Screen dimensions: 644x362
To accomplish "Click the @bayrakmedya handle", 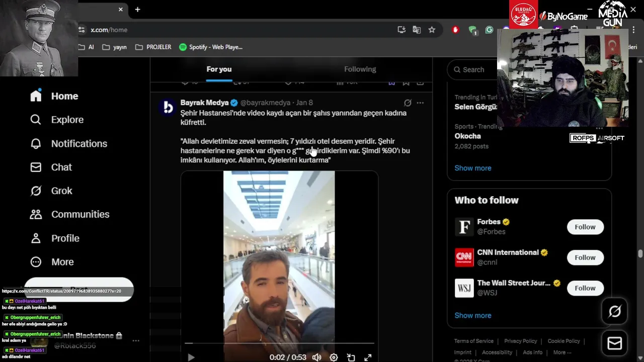I will pos(265,103).
